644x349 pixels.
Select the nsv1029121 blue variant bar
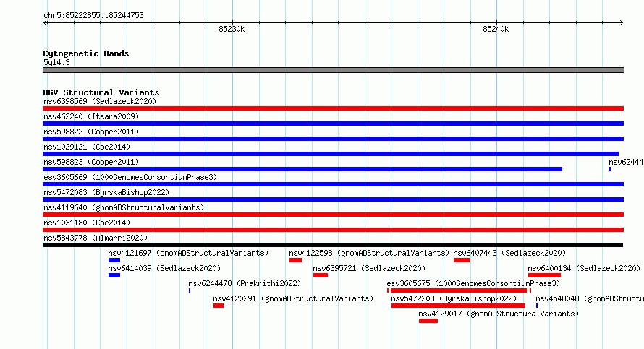[x=331, y=154]
